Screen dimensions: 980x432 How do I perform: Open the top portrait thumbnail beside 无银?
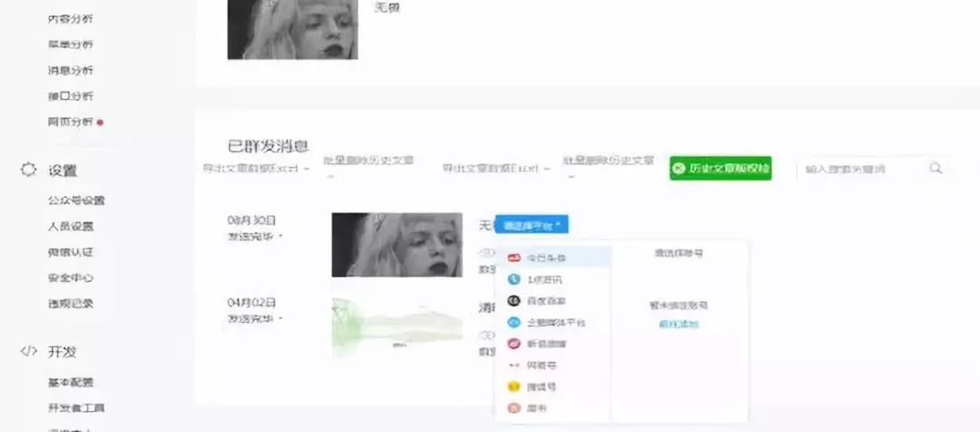[292, 29]
